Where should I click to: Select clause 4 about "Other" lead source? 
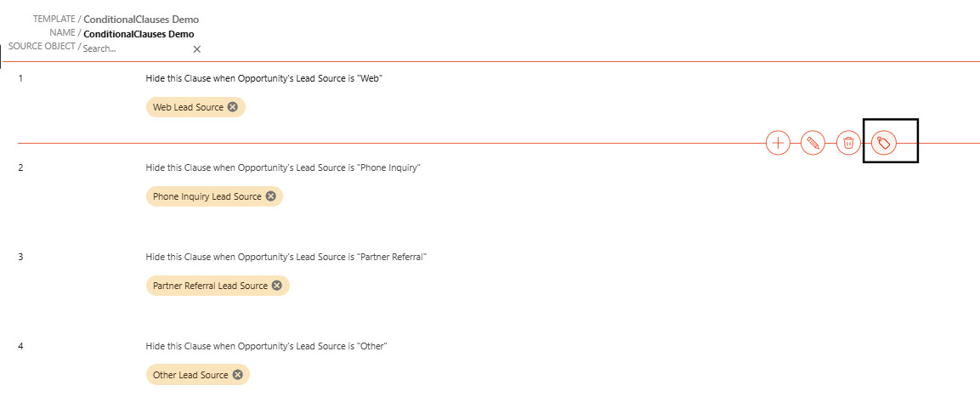(x=266, y=346)
